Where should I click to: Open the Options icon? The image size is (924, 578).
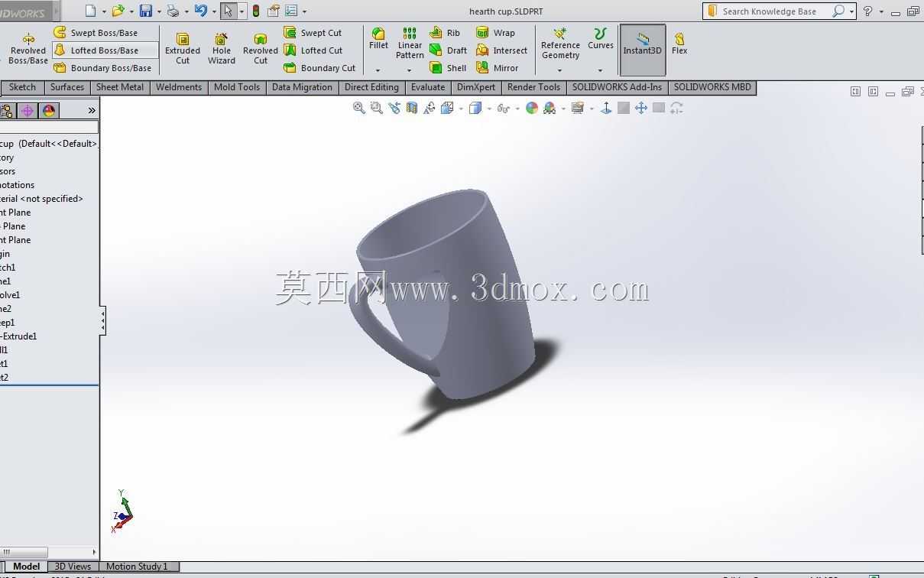291,11
